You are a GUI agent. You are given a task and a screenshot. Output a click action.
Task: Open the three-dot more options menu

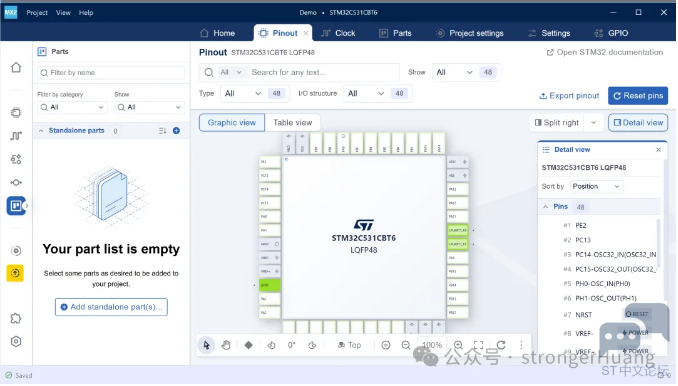pyautogui.click(x=521, y=346)
